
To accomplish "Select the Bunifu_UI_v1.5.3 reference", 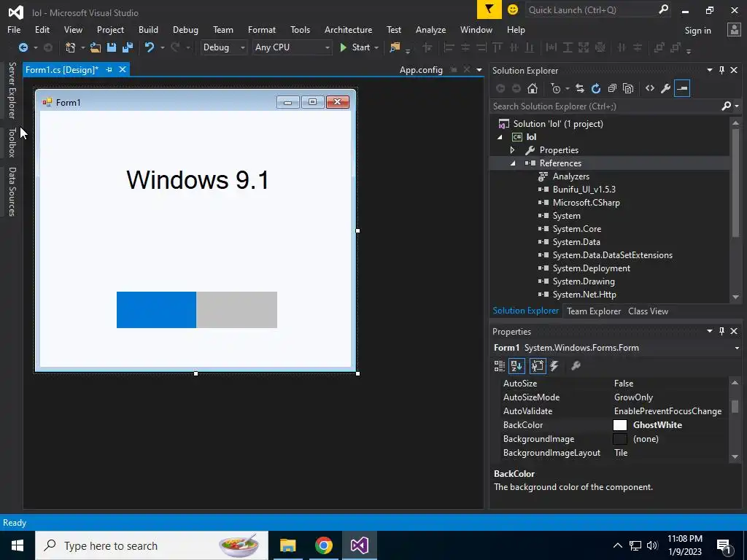I will point(584,190).
